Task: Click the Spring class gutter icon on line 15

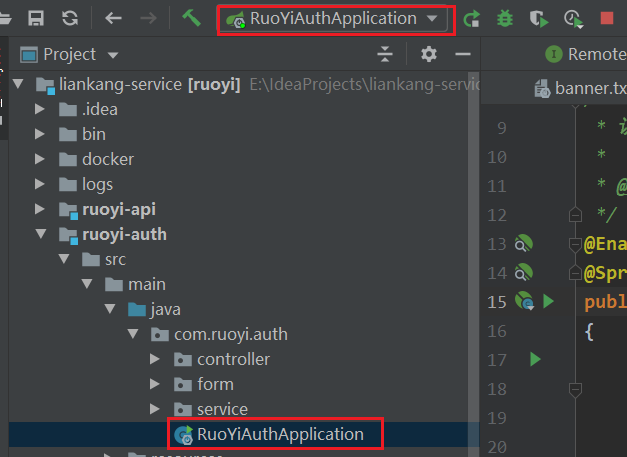Action: tap(524, 301)
